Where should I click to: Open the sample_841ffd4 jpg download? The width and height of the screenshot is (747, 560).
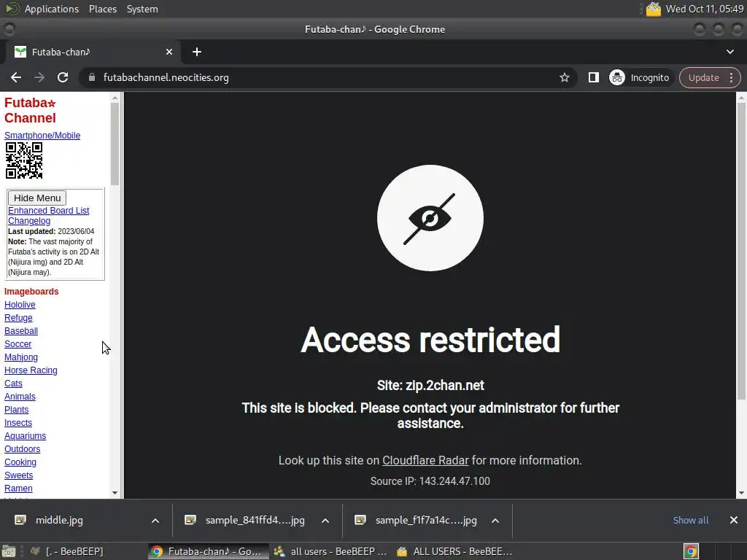[x=255, y=520]
